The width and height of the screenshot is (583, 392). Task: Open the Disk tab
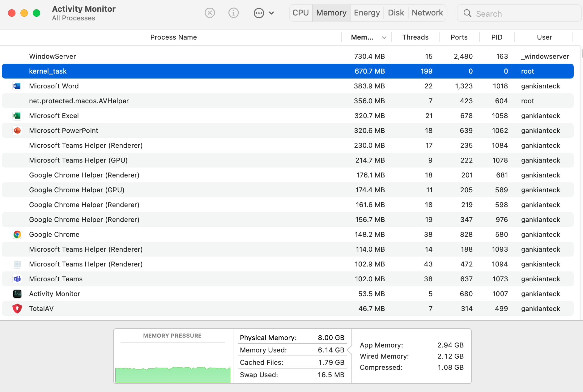pos(396,13)
